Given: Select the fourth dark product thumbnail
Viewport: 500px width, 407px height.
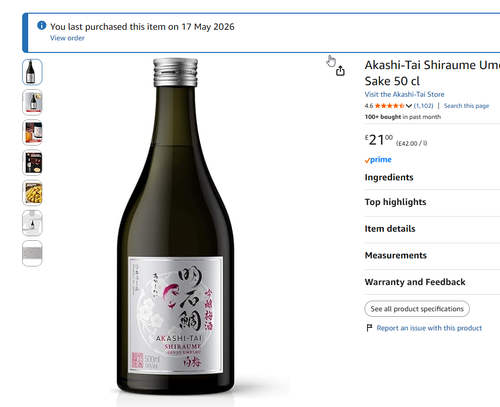Looking at the screenshot, I should (x=32, y=163).
